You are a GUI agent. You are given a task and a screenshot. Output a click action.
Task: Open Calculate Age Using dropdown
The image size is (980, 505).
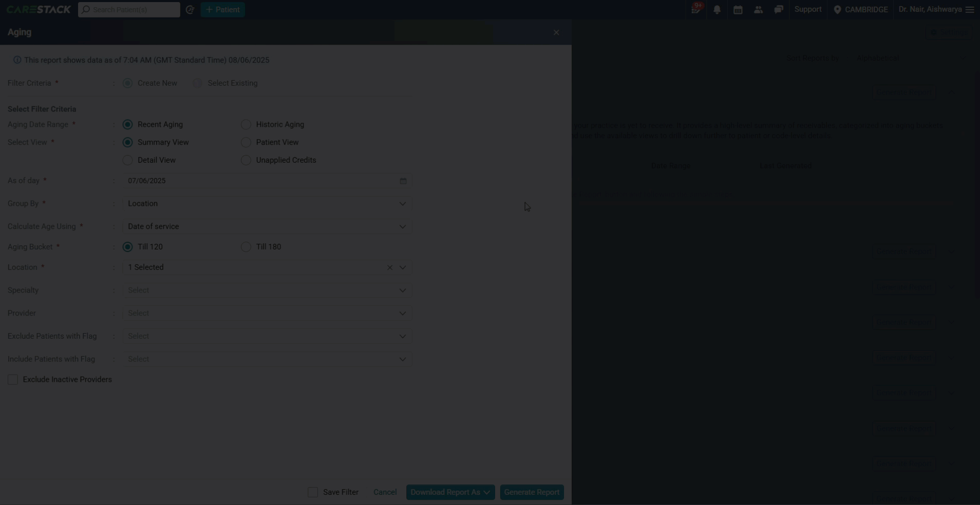267,226
